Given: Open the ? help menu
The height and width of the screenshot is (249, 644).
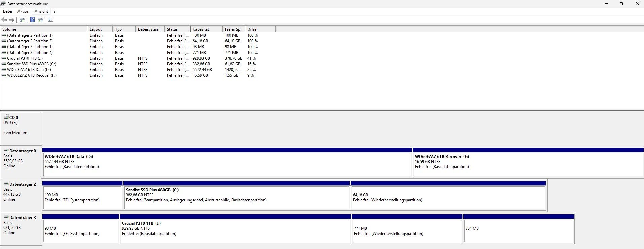Looking at the screenshot, I should point(55,11).
